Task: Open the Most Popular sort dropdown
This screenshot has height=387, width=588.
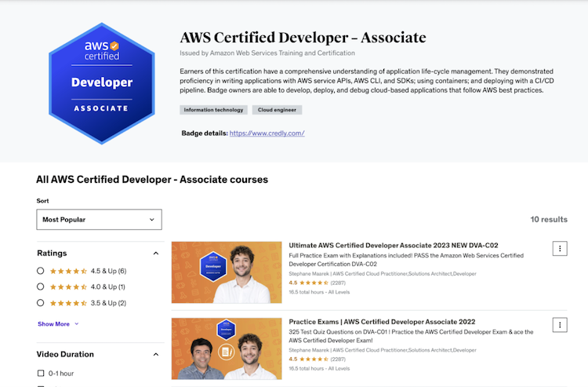Action: (99, 220)
